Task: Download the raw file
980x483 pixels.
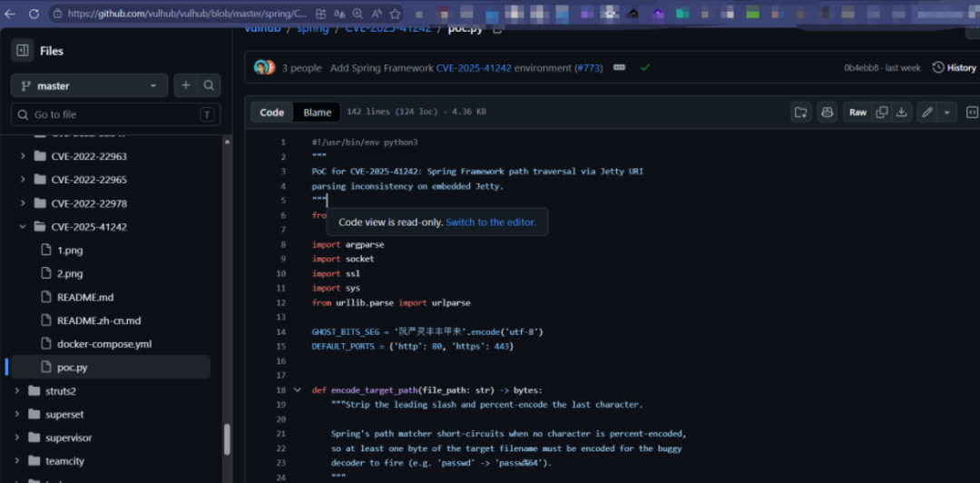Action: click(x=901, y=112)
